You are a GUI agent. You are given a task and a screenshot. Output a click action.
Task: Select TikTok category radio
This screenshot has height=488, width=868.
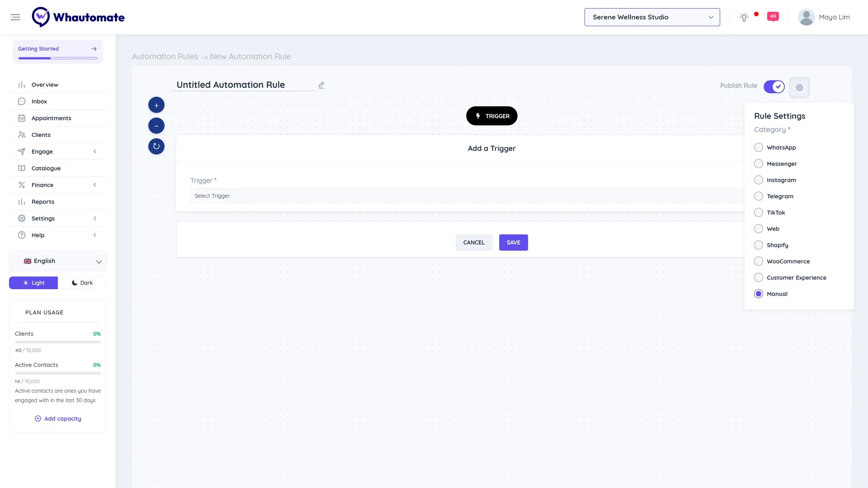[x=759, y=213]
